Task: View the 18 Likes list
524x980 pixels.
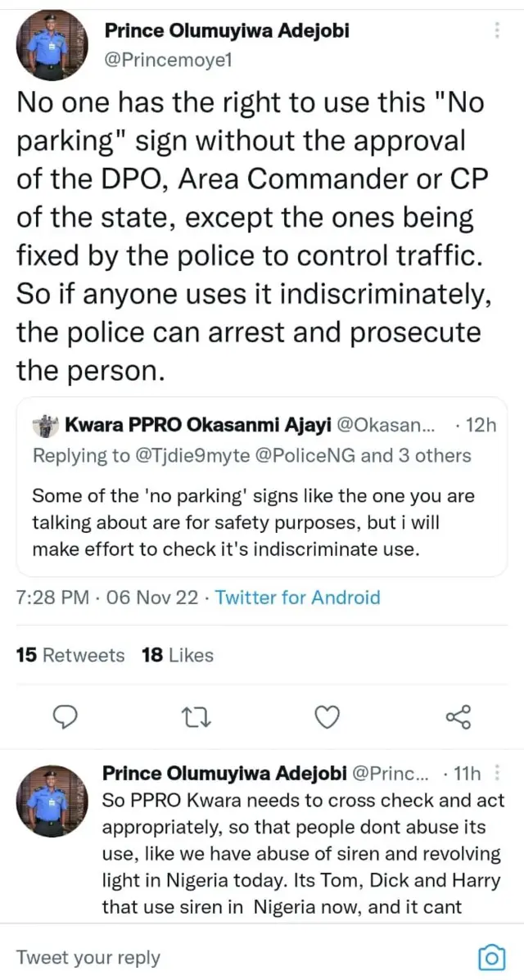Action: pyautogui.click(x=178, y=655)
